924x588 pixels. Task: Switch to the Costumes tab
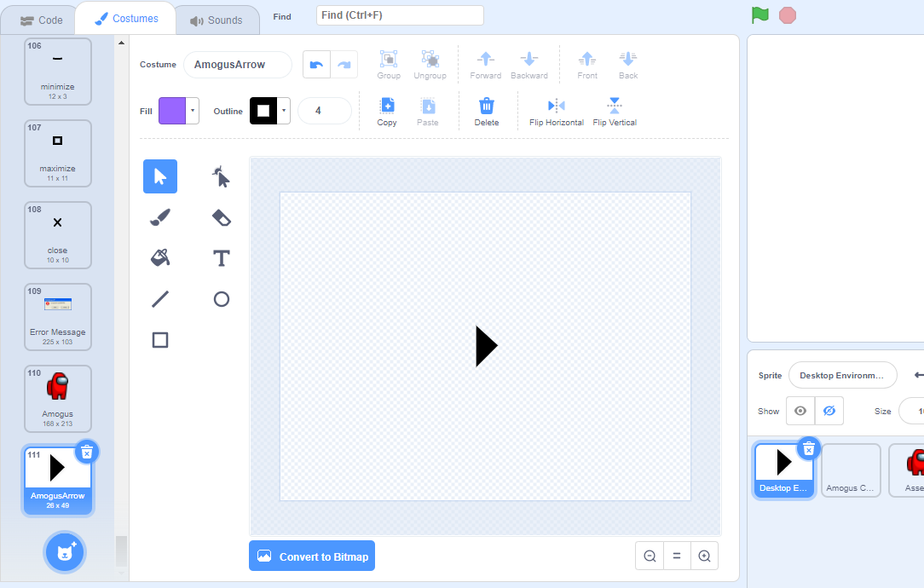point(126,19)
